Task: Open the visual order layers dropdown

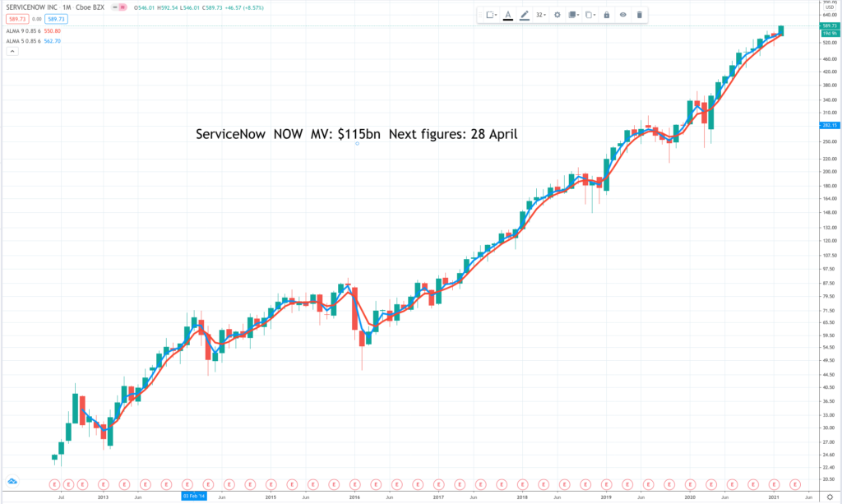Action: (573, 15)
